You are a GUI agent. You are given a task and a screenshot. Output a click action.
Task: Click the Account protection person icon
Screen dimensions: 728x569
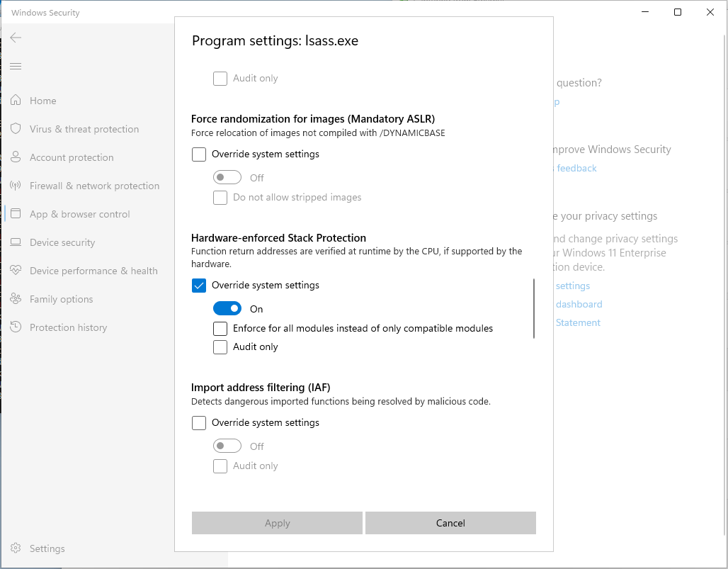pyautogui.click(x=16, y=157)
